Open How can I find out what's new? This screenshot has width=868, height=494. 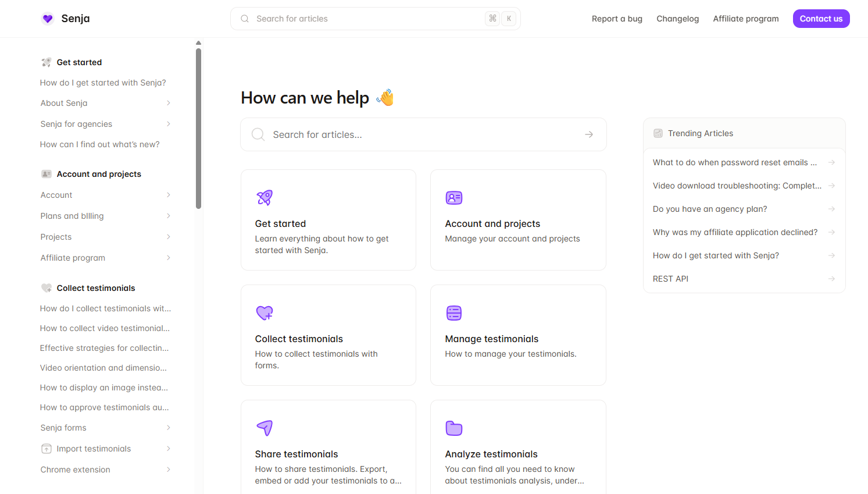(x=99, y=144)
